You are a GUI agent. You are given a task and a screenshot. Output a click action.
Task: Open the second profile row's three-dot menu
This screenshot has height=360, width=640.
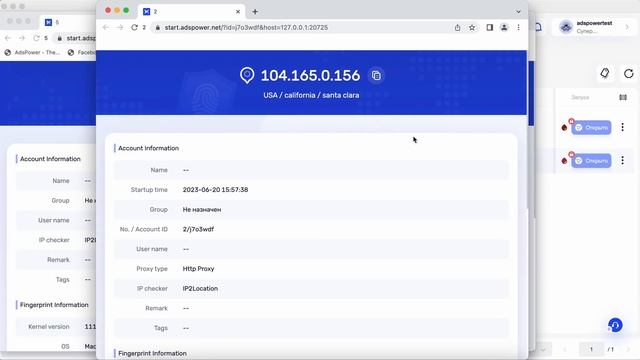coord(622,160)
